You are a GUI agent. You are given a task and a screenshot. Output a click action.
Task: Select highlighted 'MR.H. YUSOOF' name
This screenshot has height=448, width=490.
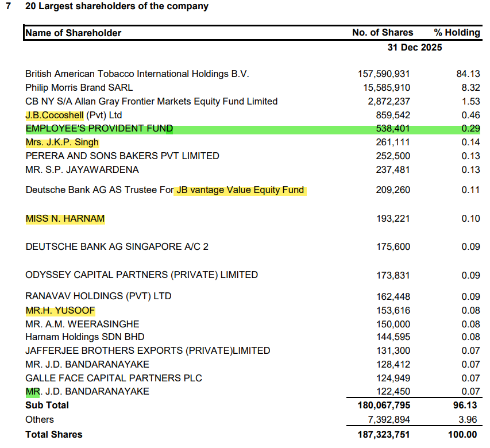click(x=60, y=311)
